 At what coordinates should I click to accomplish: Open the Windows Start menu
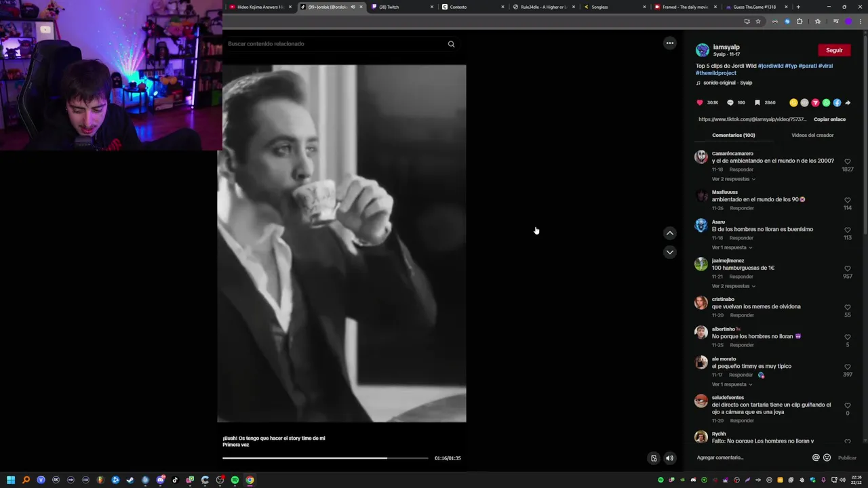click(11, 480)
